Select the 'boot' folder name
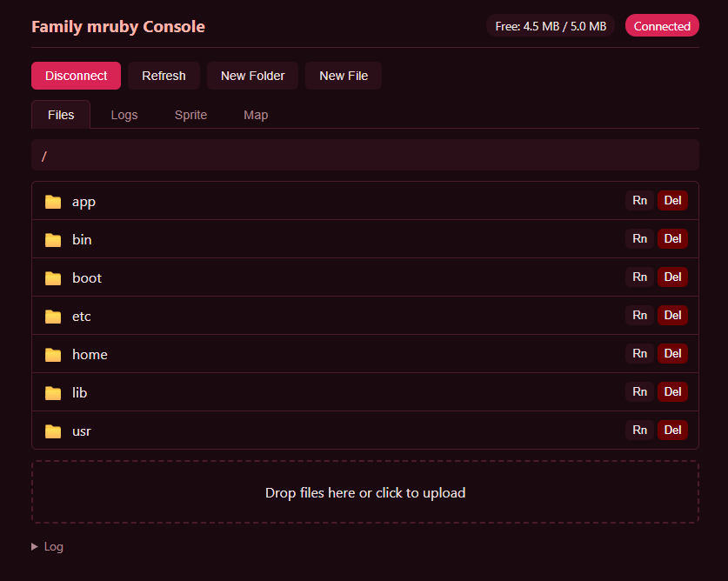Viewport: 728px width, 581px height. click(x=87, y=278)
